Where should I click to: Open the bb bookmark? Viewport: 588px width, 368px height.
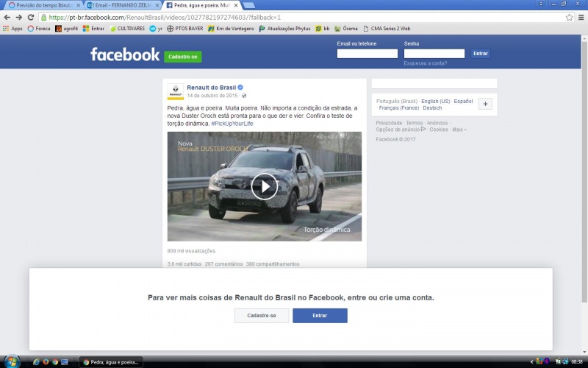323,29
